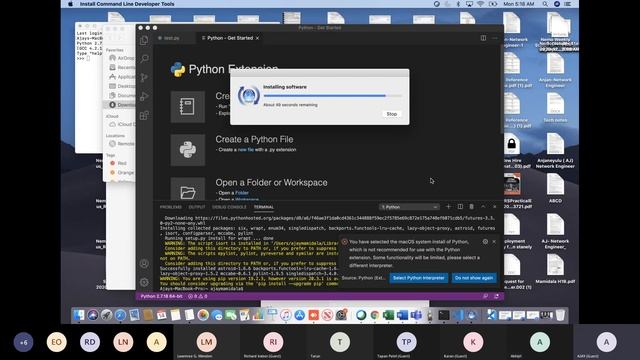Open the Wi-Fi menu bar icon
This screenshot has height=360, width=640.
[480, 4]
